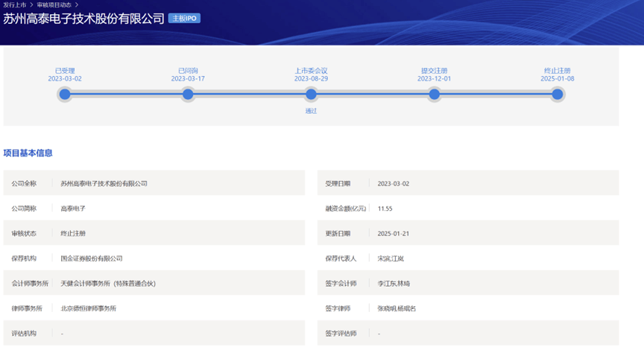Viewport: 644px width, 350px height.
Task: Click the 通过 result under 上市委会议
Action: tap(311, 111)
